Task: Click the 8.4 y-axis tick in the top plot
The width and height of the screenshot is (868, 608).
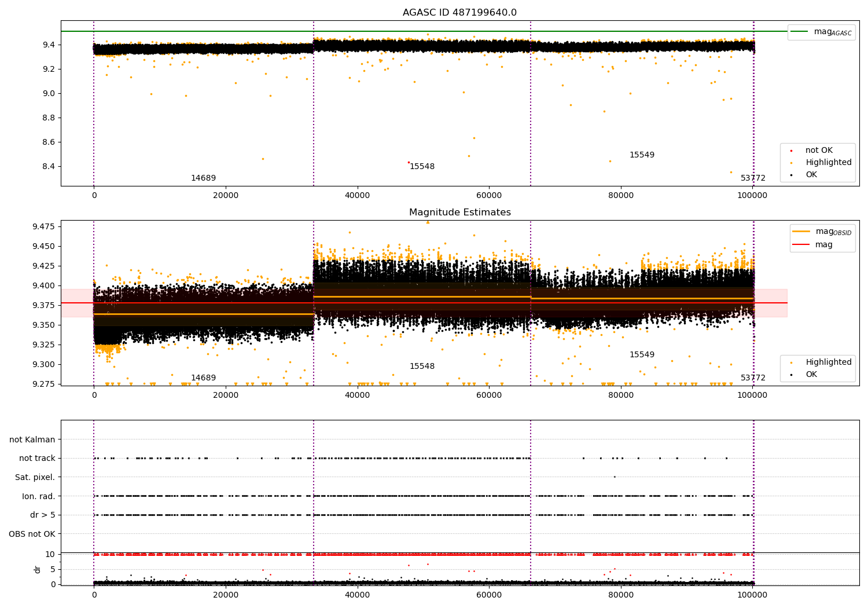Action: coord(48,166)
